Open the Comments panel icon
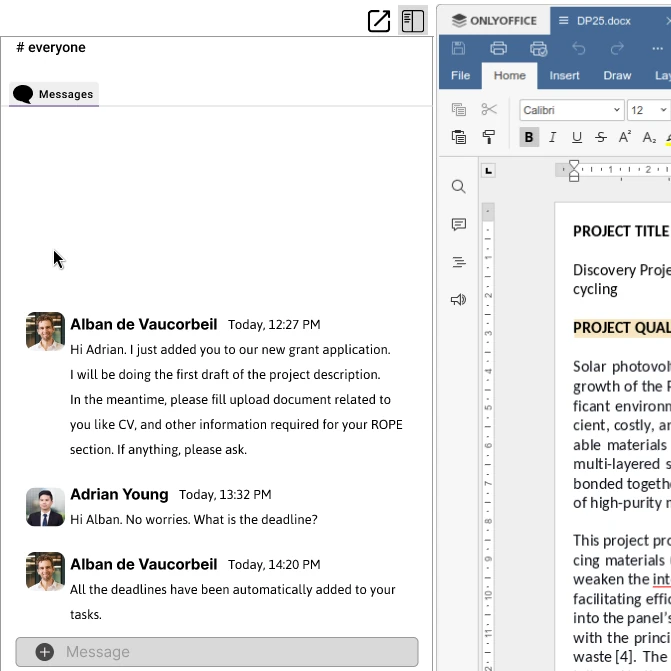The height and width of the screenshot is (671, 671). [x=458, y=225]
